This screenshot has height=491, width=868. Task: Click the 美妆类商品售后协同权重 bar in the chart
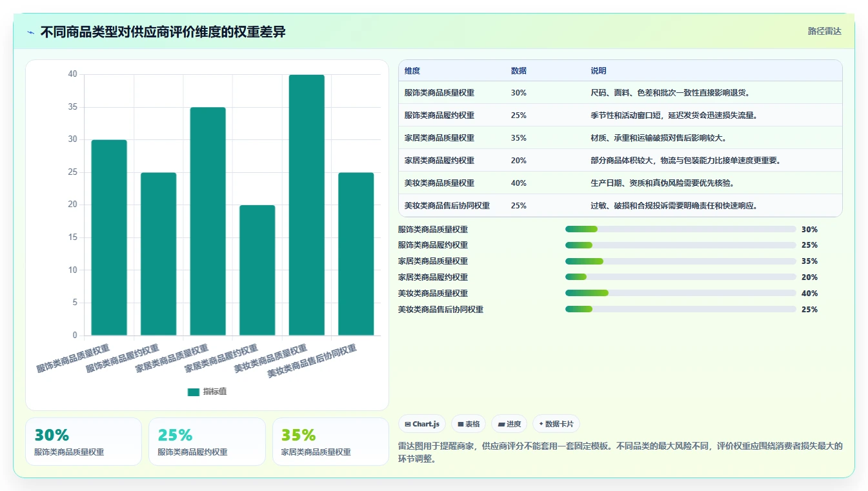pyautogui.click(x=356, y=254)
